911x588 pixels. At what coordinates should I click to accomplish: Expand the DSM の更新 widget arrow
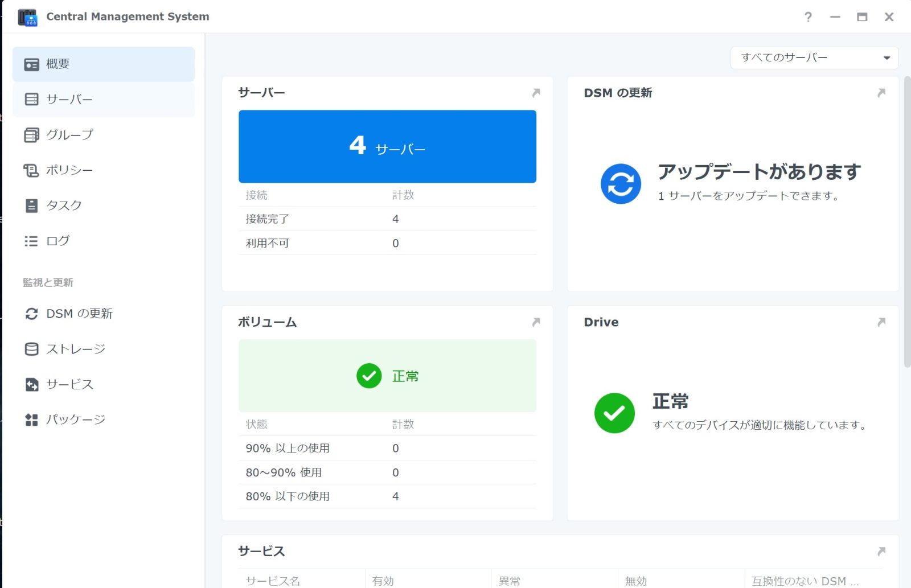[881, 93]
